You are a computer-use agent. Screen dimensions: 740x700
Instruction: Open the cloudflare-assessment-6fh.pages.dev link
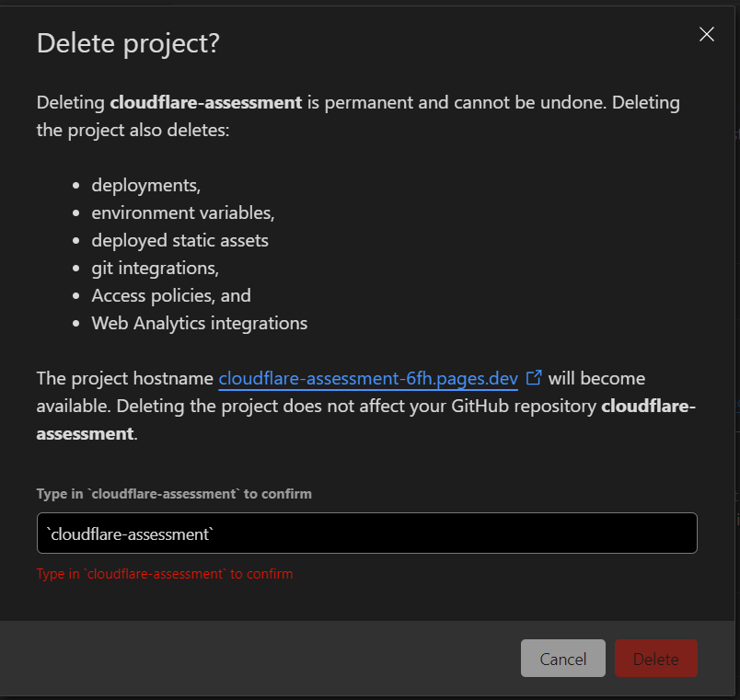[368, 379]
